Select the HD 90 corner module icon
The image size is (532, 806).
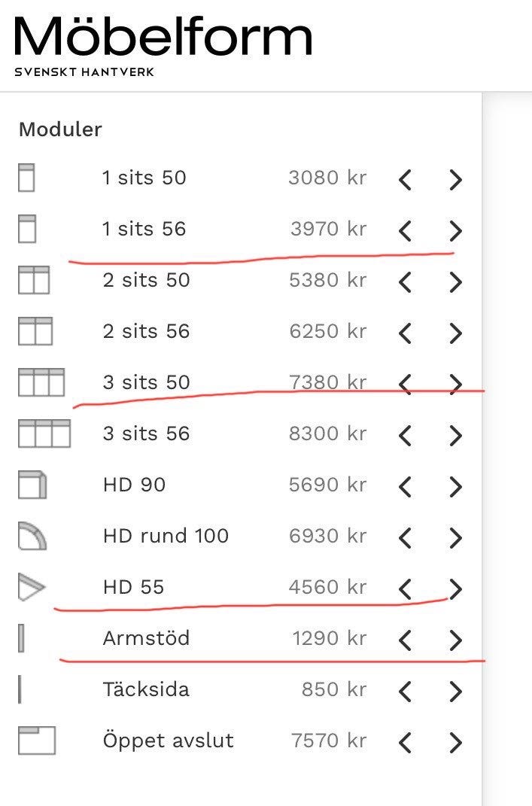point(32,485)
